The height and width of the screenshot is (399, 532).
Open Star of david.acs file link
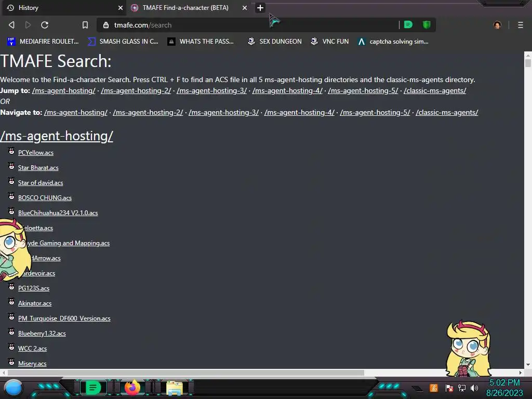coord(41,183)
